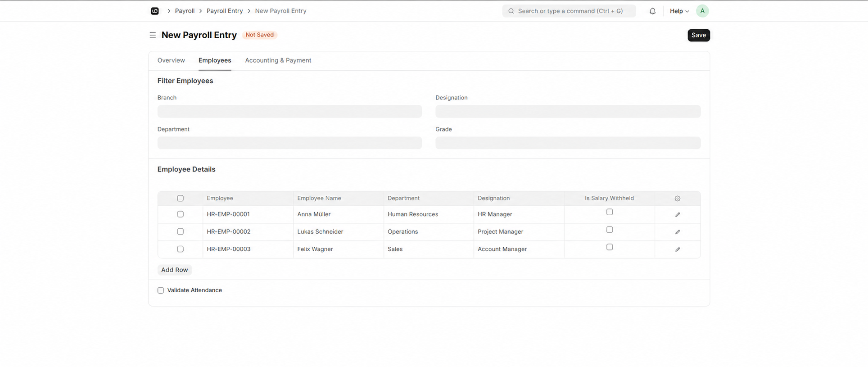Viewport: 868px width, 367px height.
Task: Click the Lukas Schneider name cell
Action: coord(339,232)
